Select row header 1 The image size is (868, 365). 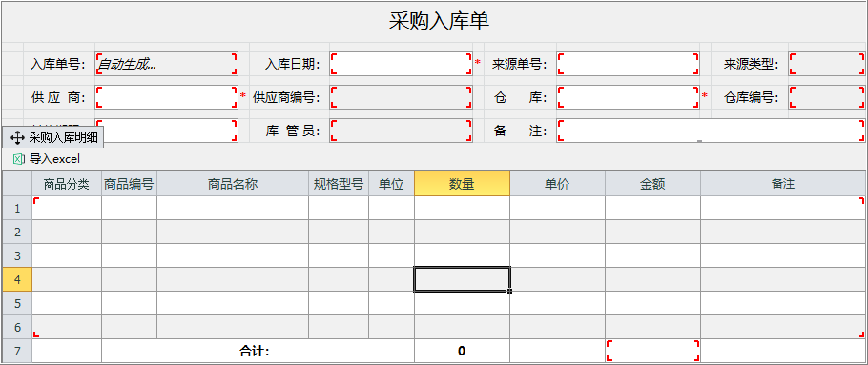coord(17,208)
